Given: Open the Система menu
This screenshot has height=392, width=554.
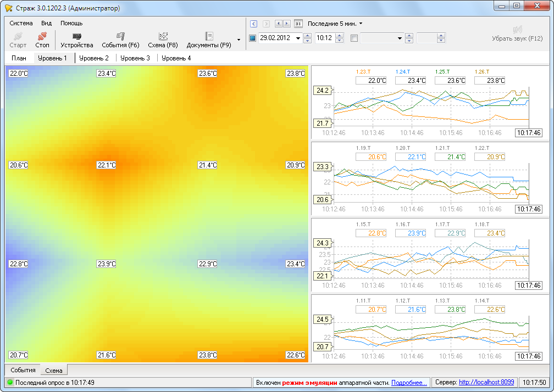Looking at the screenshot, I should (x=21, y=23).
